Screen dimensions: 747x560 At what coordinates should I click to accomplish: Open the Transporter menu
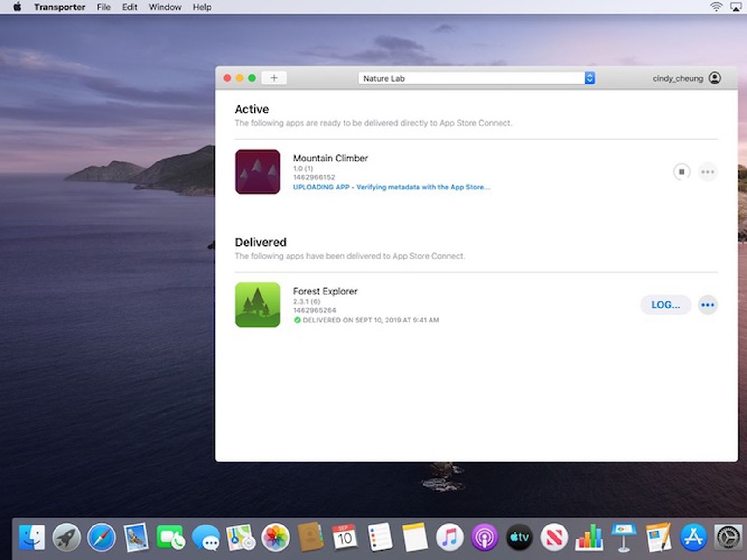tap(60, 7)
